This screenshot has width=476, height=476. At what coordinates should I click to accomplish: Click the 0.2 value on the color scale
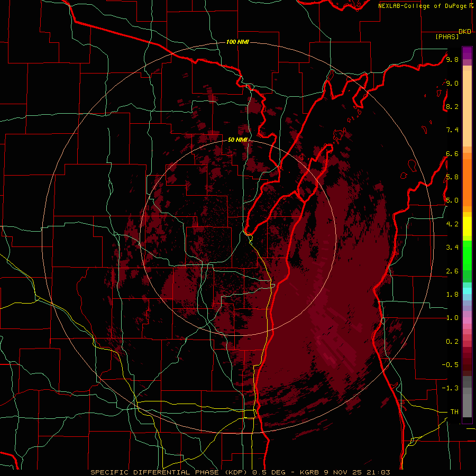(452, 342)
